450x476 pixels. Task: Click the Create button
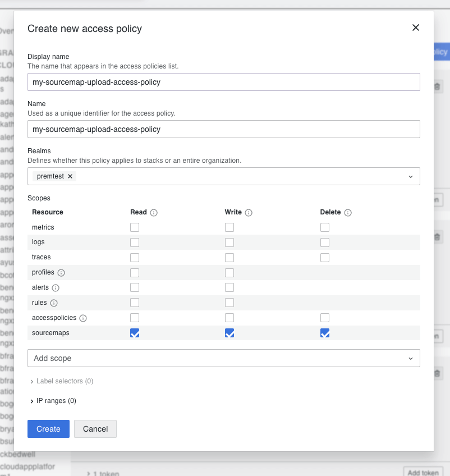coord(48,429)
